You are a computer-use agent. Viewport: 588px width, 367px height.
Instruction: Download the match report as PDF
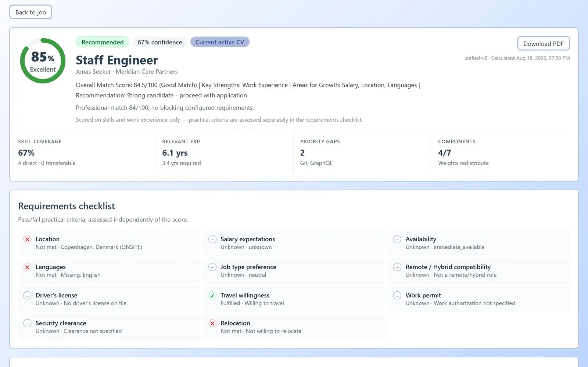click(544, 43)
